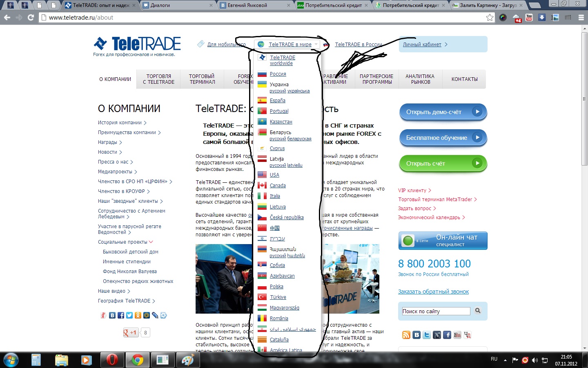
Task: Open the Chrome menu (three bars)
Action: click(x=581, y=18)
